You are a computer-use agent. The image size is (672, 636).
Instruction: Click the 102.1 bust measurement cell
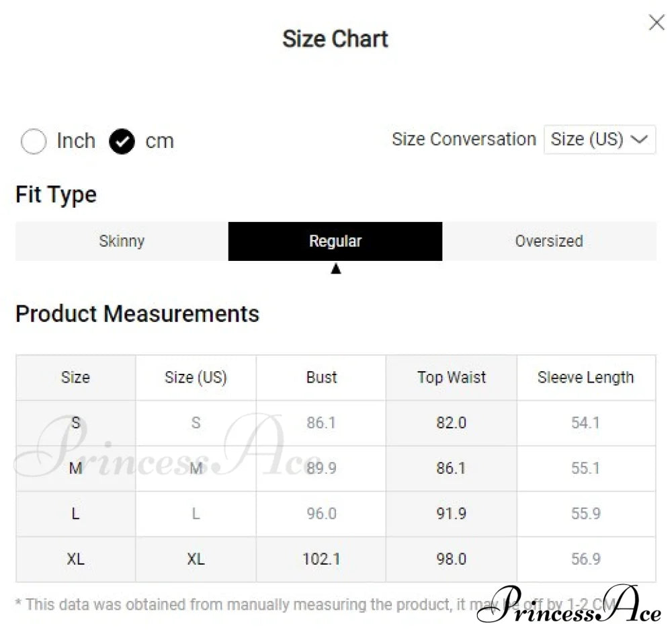(321, 559)
